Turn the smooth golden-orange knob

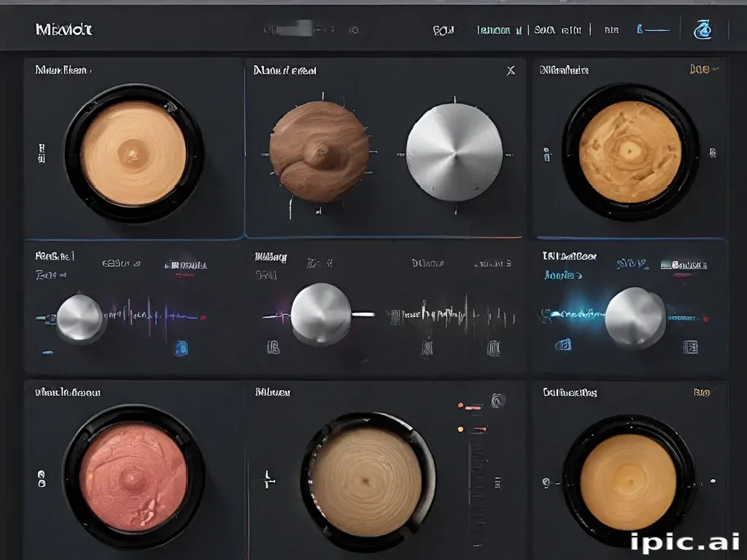tap(629, 483)
